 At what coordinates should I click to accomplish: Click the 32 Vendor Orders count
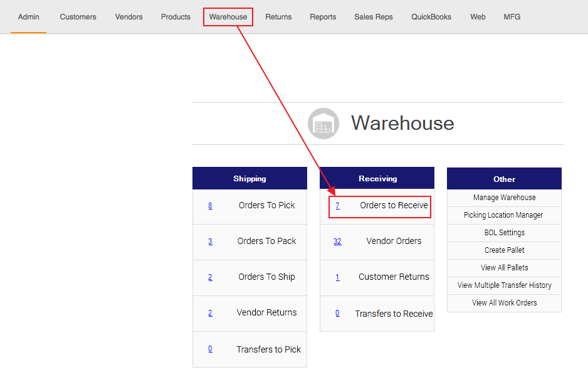click(x=337, y=242)
